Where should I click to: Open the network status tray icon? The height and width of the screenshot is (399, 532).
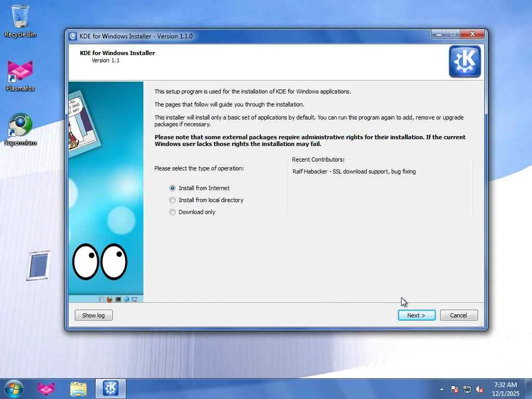pyautogui.click(x=467, y=389)
